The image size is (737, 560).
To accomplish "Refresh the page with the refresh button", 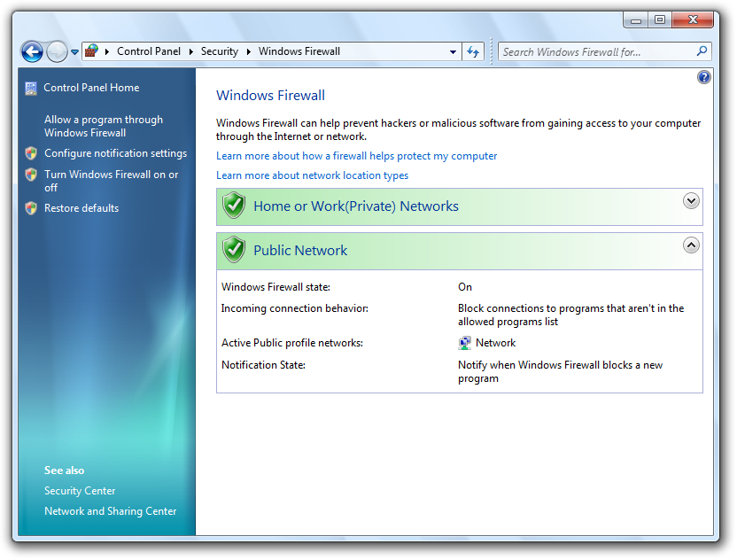I will click(x=473, y=51).
